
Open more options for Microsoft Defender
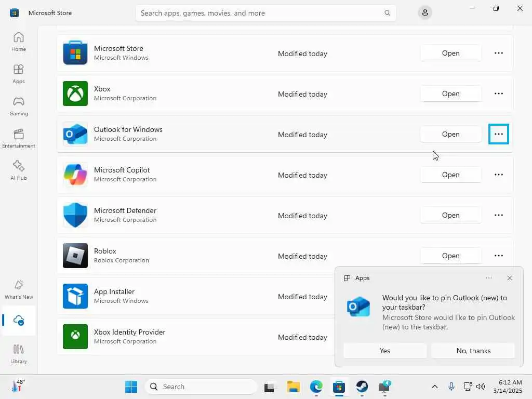(x=498, y=215)
